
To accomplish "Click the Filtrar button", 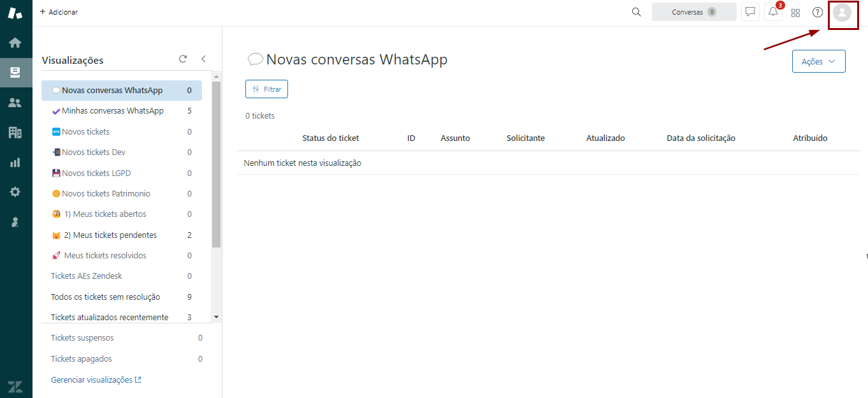I will tap(266, 89).
